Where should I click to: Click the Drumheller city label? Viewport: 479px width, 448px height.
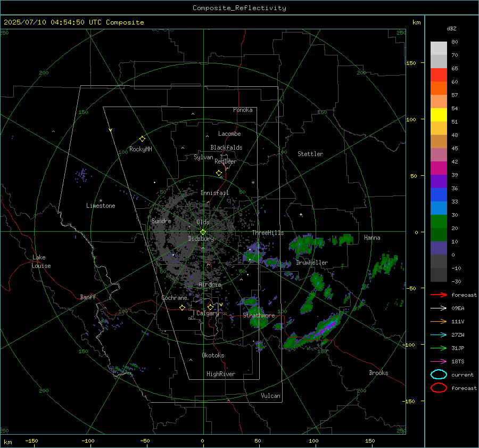(x=312, y=263)
